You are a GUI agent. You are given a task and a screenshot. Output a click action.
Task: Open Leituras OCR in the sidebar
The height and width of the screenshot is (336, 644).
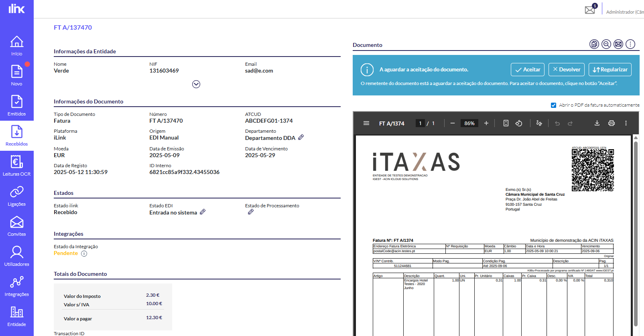16,166
